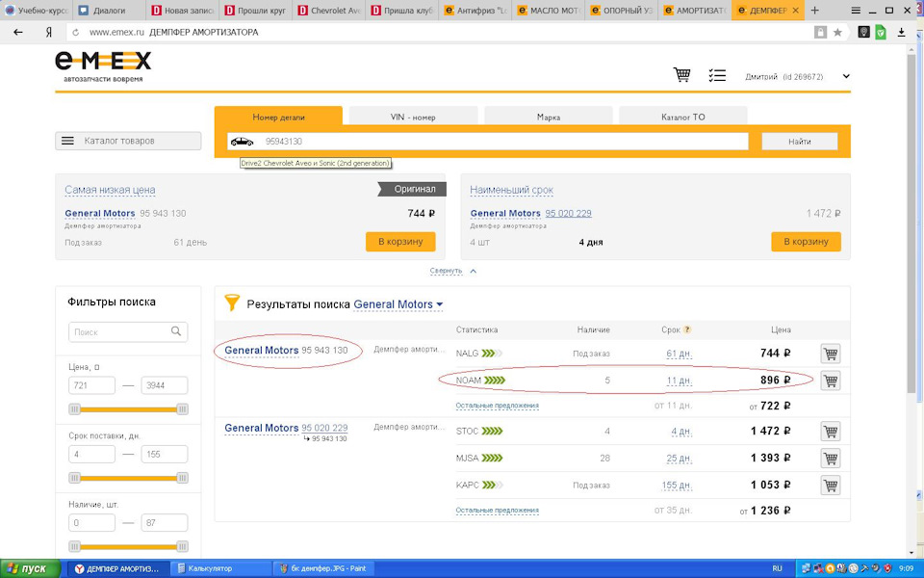This screenshot has height=578, width=924.
Task: Open the checklist orders icon in header
Action: click(x=717, y=75)
